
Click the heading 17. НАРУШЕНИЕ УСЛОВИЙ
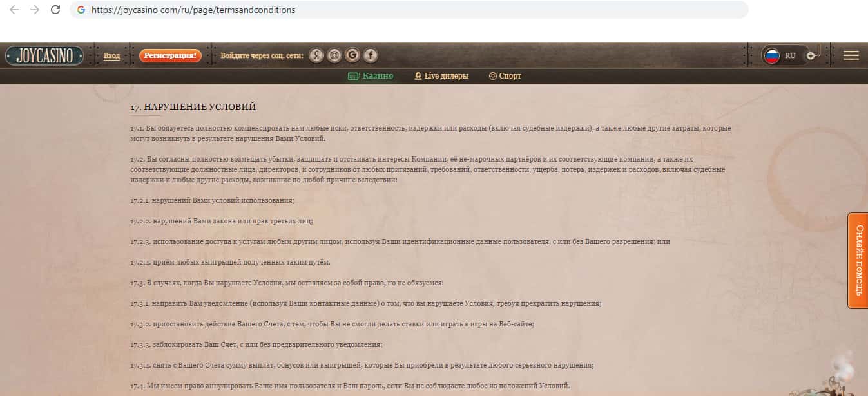point(193,107)
